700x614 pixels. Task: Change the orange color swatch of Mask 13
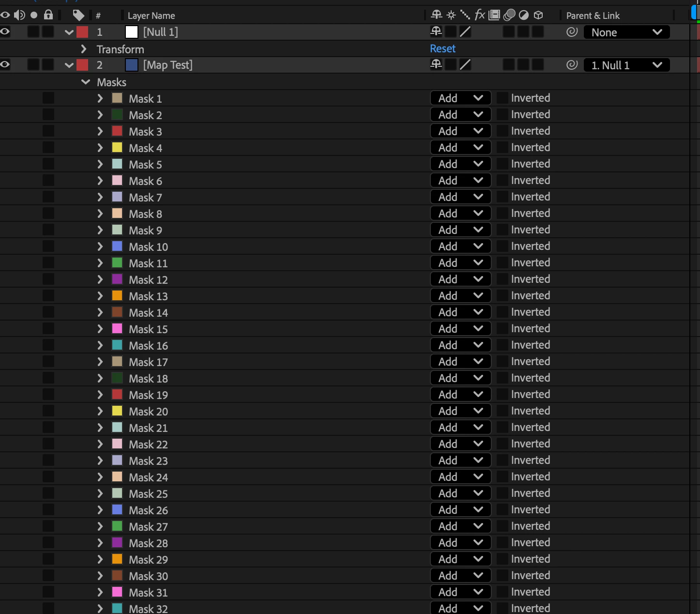117,295
